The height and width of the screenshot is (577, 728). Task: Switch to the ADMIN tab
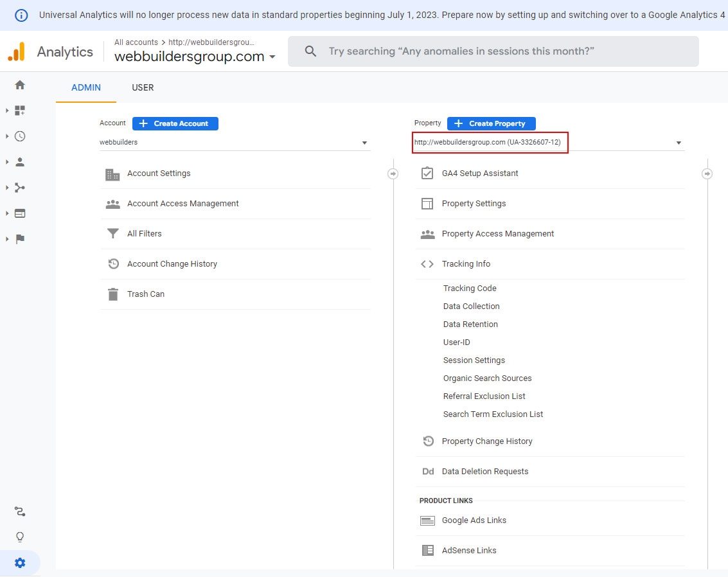click(x=86, y=88)
